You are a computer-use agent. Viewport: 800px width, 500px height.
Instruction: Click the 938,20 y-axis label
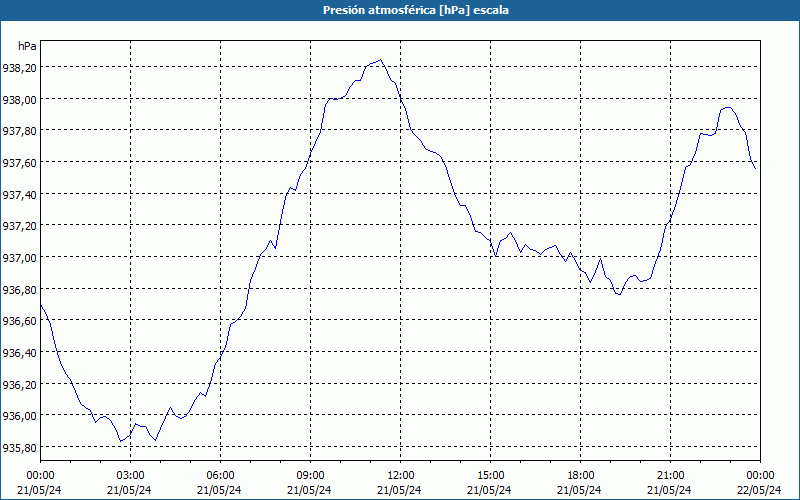pyautogui.click(x=19, y=67)
